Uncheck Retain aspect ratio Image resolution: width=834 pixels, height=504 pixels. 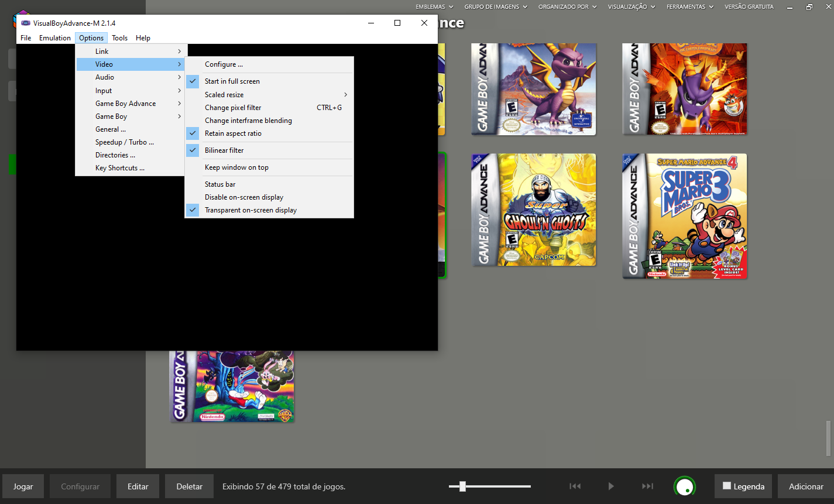269,133
